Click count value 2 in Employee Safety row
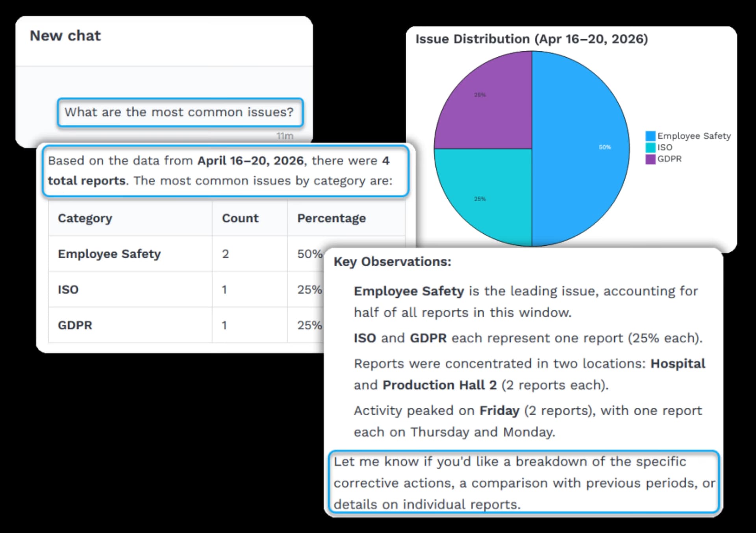This screenshot has width=756, height=533. 225,254
